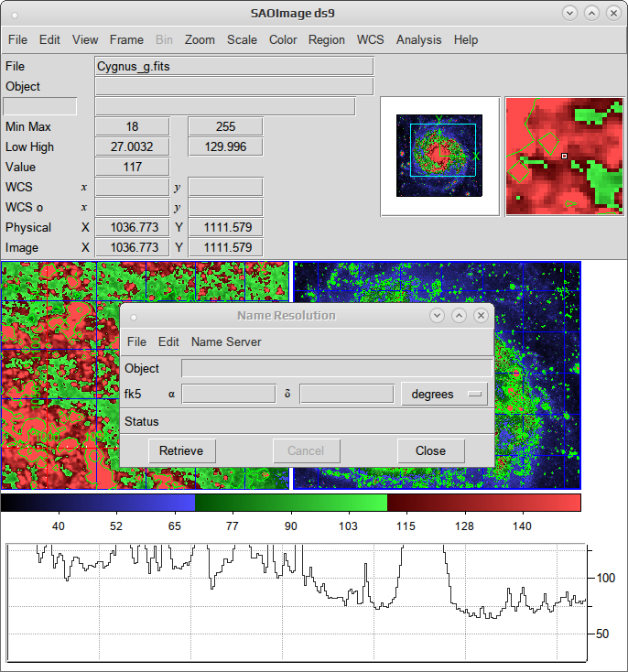Focus the delta coordinate field
The height and width of the screenshot is (672, 628).
(347, 394)
